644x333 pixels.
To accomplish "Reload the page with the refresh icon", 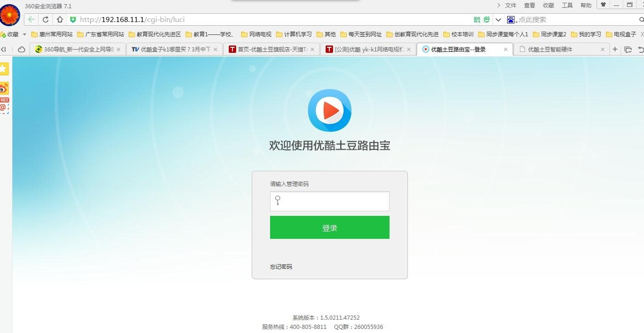I will coord(45,19).
